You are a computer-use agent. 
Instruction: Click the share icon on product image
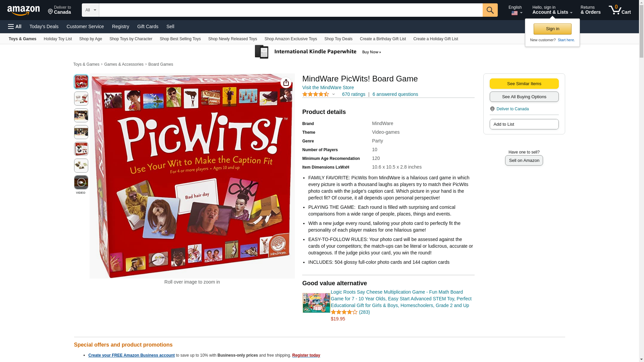286,83
